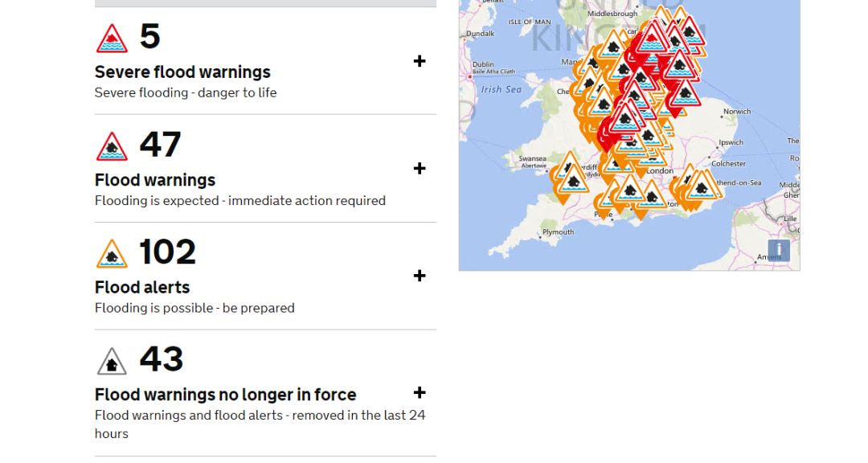868x463 pixels.
Task: Click the Colchester label on the map
Action: click(x=728, y=164)
